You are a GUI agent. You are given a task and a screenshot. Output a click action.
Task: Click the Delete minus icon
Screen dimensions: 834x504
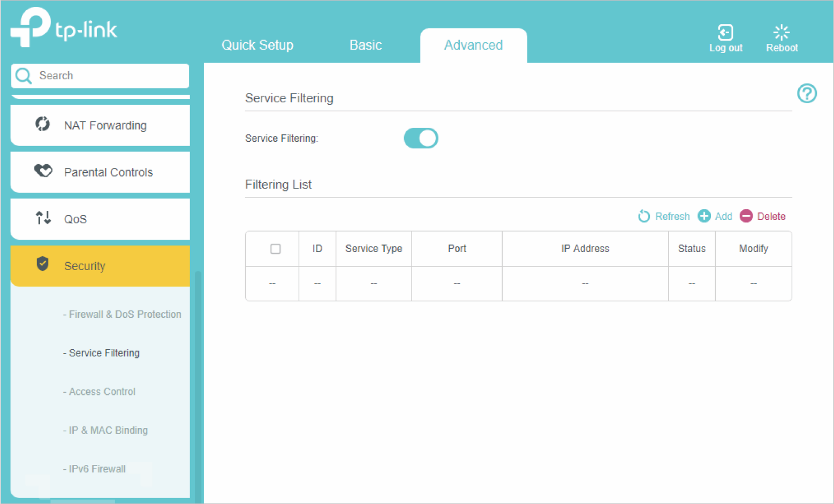(746, 216)
